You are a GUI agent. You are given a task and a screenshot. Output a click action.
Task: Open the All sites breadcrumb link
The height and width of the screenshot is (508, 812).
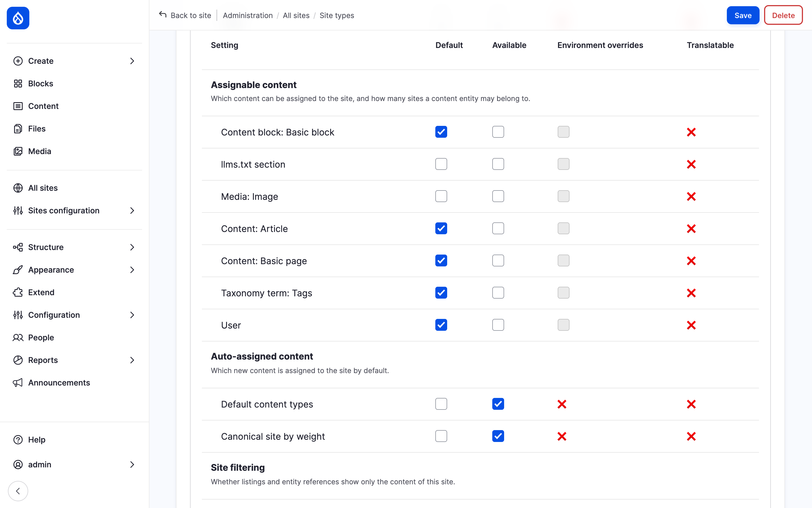click(x=296, y=16)
